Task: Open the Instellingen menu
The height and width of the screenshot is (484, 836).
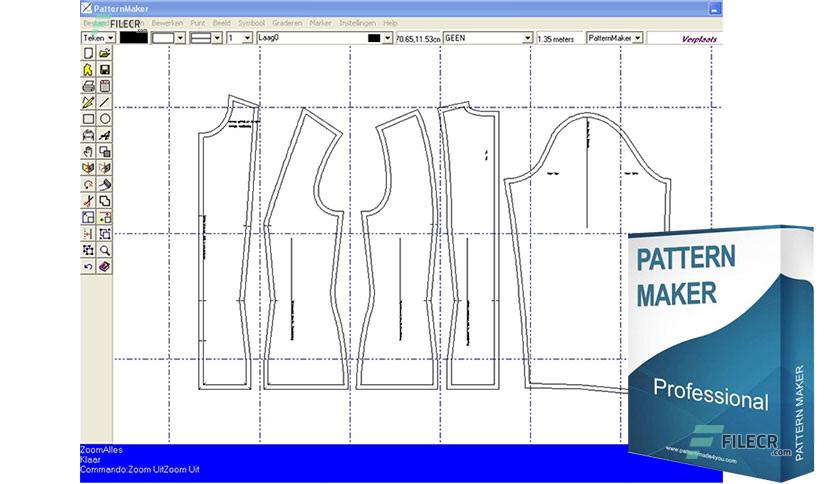Action: pyautogui.click(x=357, y=22)
